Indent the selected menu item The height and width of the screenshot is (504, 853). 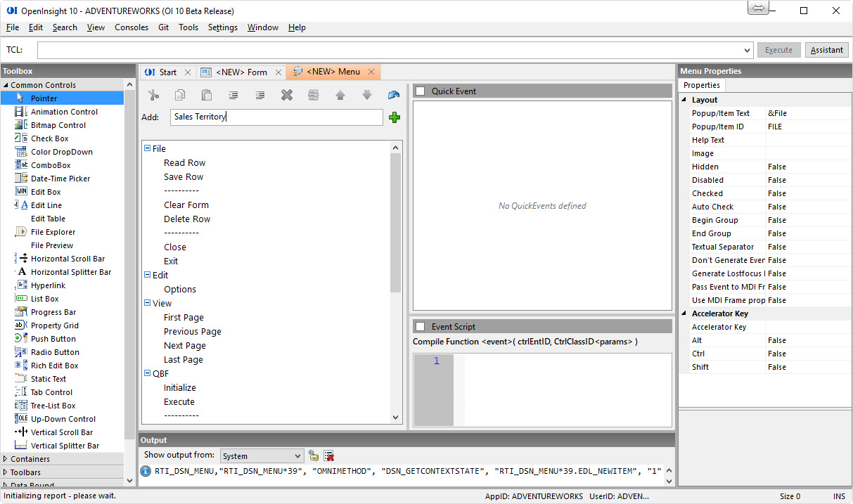point(260,95)
